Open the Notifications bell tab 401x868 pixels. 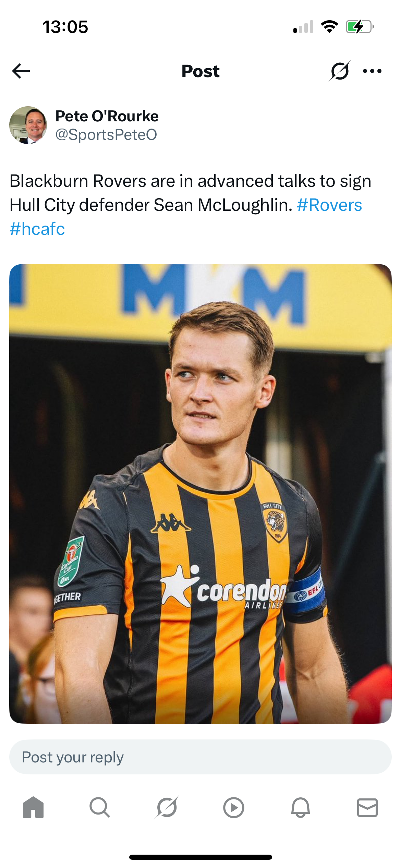pyautogui.click(x=301, y=808)
